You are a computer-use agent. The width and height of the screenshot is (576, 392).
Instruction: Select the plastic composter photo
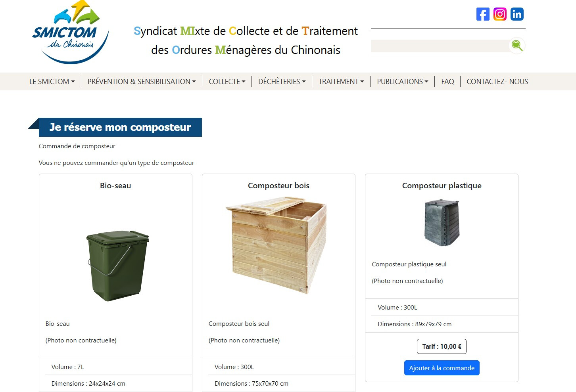point(442,222)
